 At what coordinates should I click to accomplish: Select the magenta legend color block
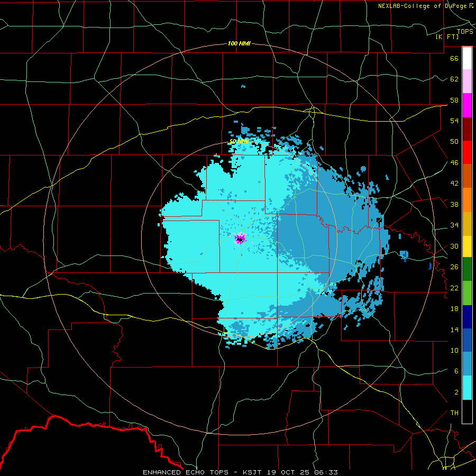click(467, 105)
